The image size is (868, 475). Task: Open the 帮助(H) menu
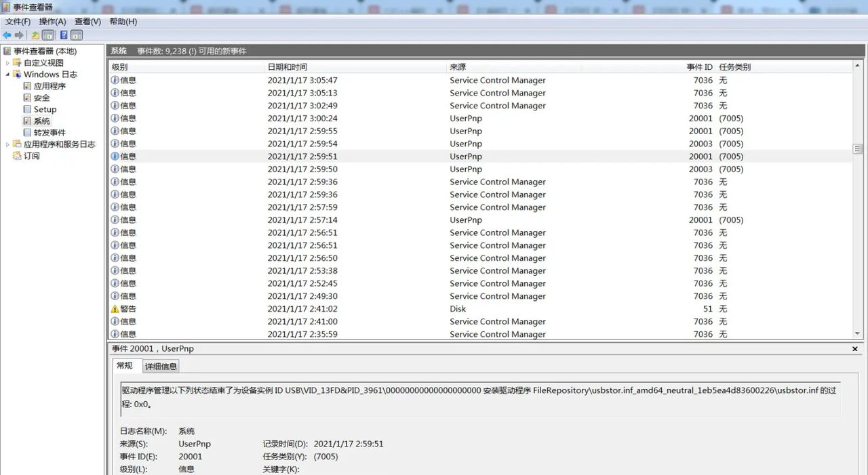123,22
